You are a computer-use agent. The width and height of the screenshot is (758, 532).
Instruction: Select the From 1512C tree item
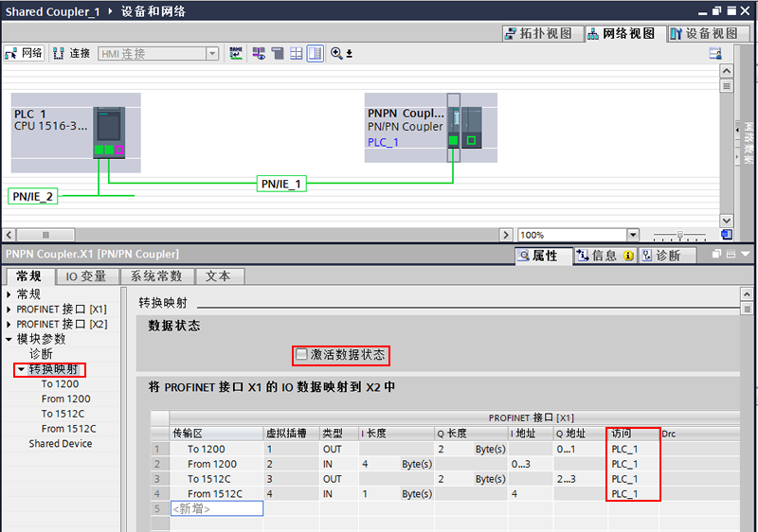(x=68, y=429)
